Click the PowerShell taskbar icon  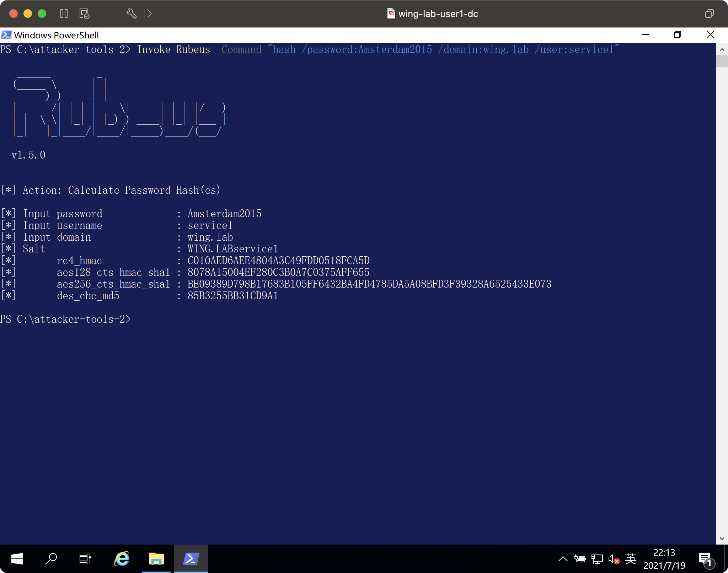coord(190,558)
